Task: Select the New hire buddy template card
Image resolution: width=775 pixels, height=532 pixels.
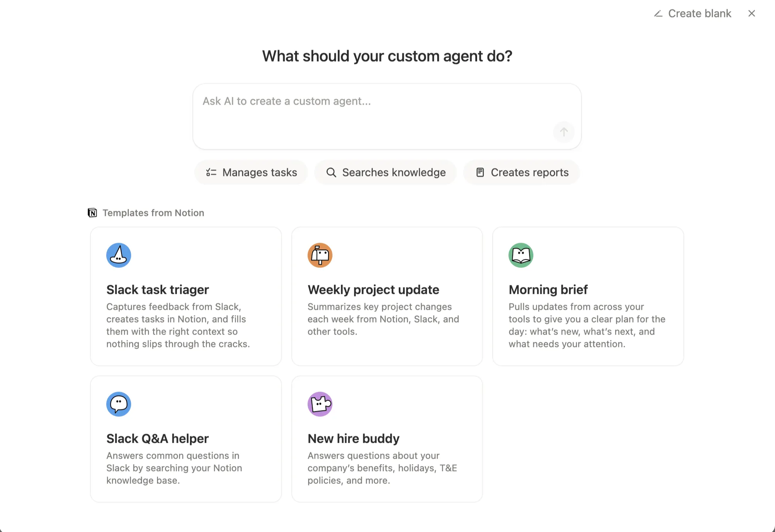Action: tap(387, 438)
